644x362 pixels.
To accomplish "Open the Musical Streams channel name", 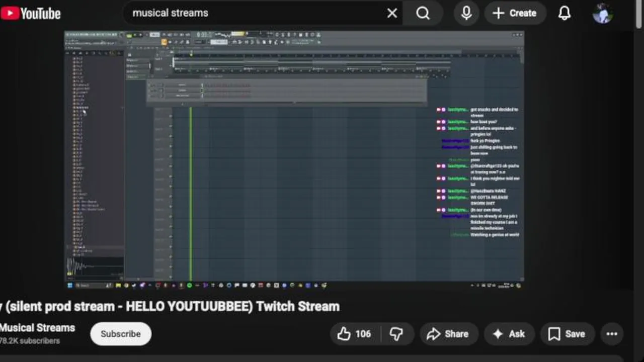I will (37, 328).
